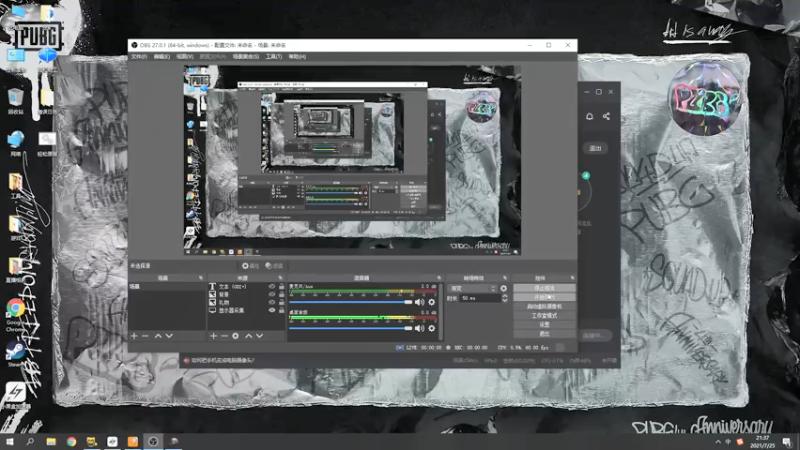This screenshot has height=450, width=800.
Task: Click 停止推流 (Stop Streaming) button
Action: (x=544, y=288)
